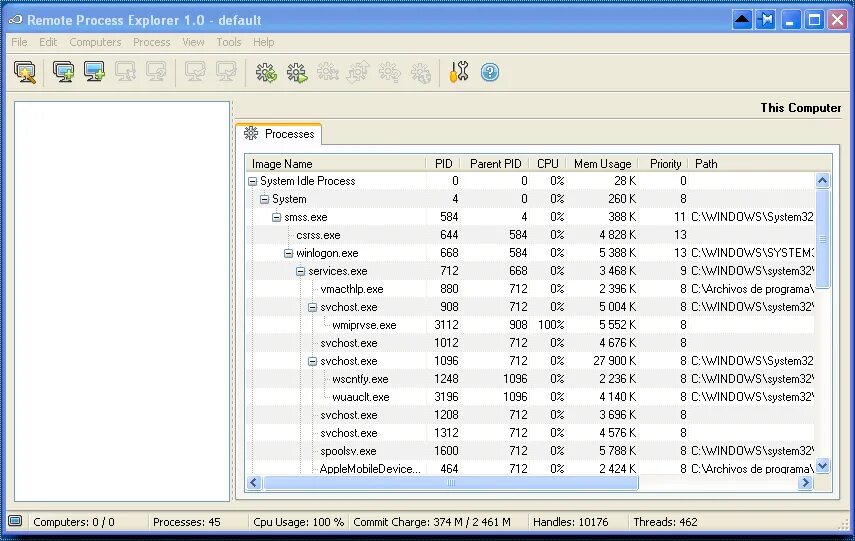
Task: Open the Edit menu
Action: 48,42
